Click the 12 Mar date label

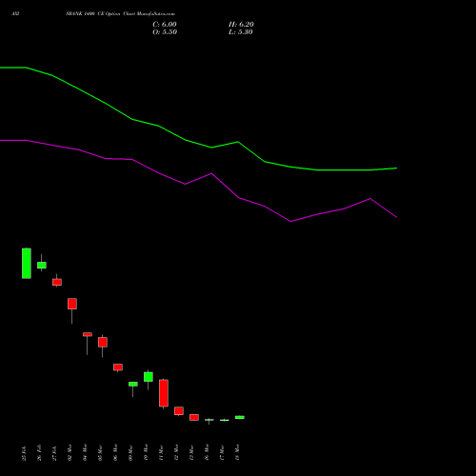click(177, 453)
